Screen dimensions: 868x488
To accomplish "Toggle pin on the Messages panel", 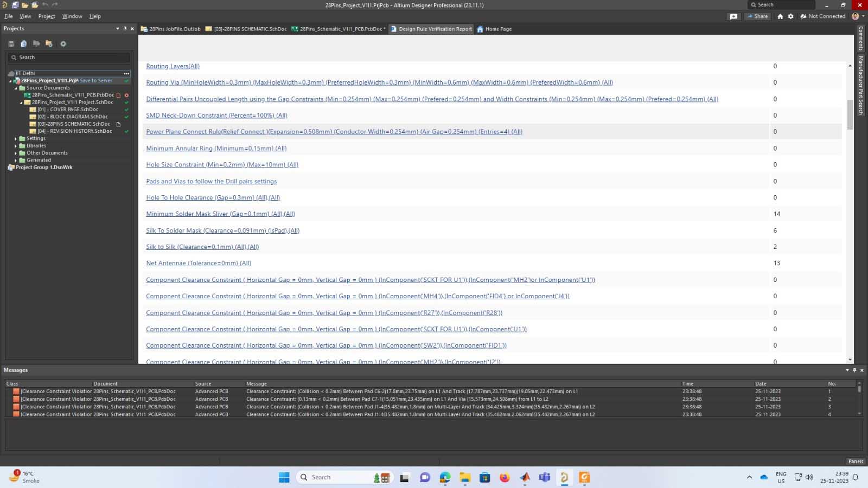I will [854, 370].
